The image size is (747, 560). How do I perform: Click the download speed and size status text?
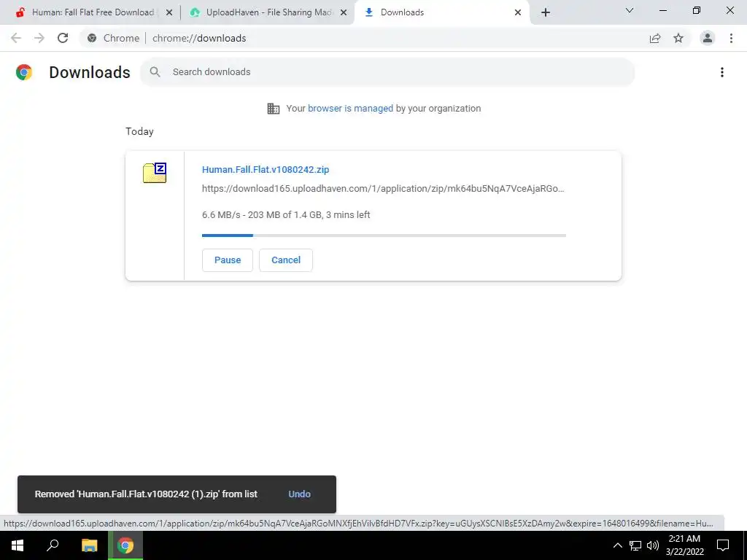tap(286, 215)
